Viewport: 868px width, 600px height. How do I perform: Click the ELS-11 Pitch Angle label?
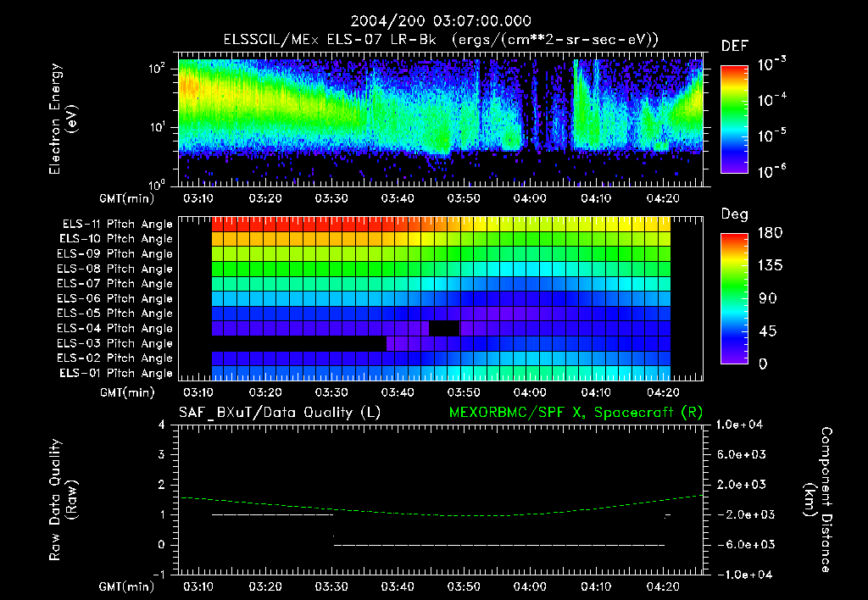tap(117, 225)
